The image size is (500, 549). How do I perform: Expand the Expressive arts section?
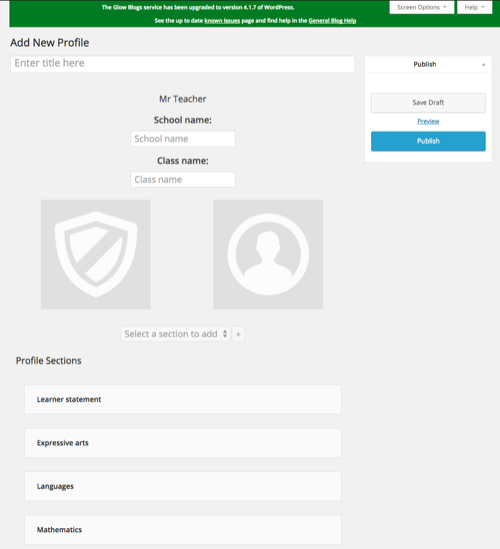[x=183, y=443]
